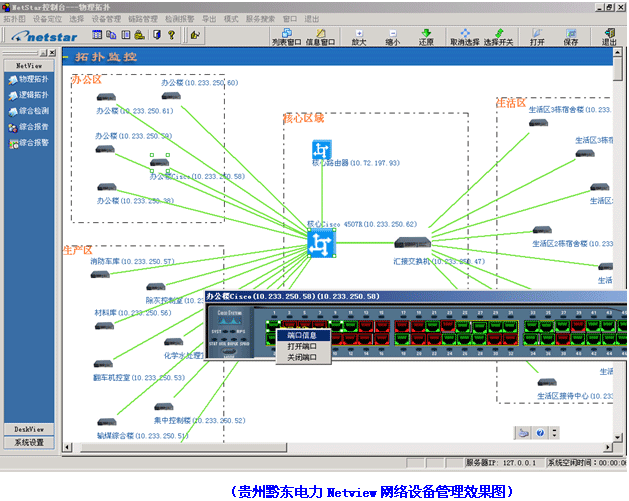Click the 退出 exit toolbar button
Image resolution: width=629 pixels, height=501 pixels.
click(x=609, y=37)
